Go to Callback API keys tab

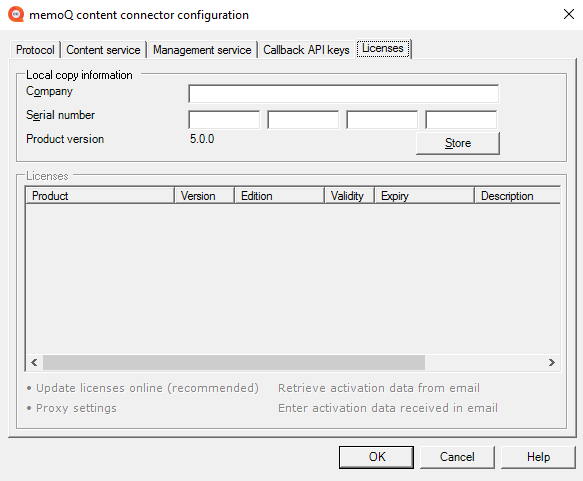pyautogui.click(x=306, y=50)
